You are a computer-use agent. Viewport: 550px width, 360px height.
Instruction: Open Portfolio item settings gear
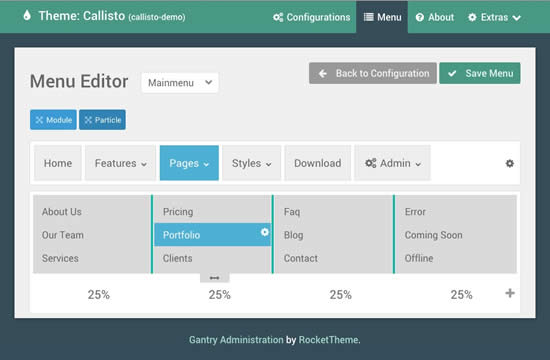coord(265,232)
